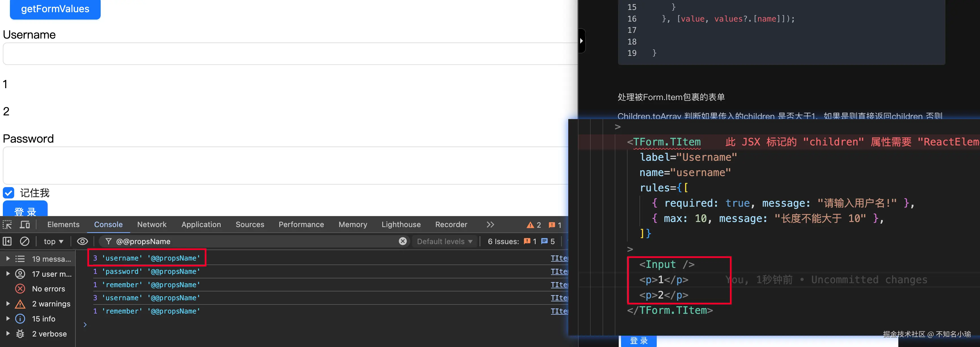This screenshot has height=347, width=980.
Task: Open the Lighthouse tab
Action: pyautogui.click(x=401, y=225)
